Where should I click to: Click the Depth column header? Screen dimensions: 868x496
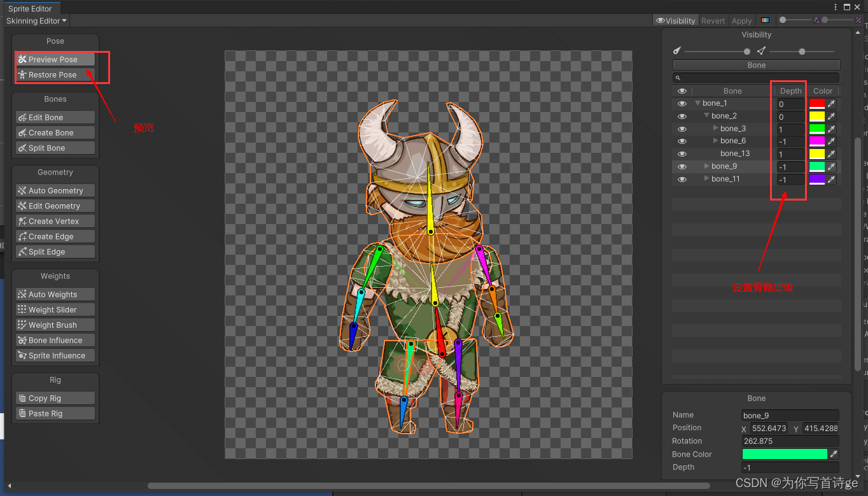coord(790,91)
